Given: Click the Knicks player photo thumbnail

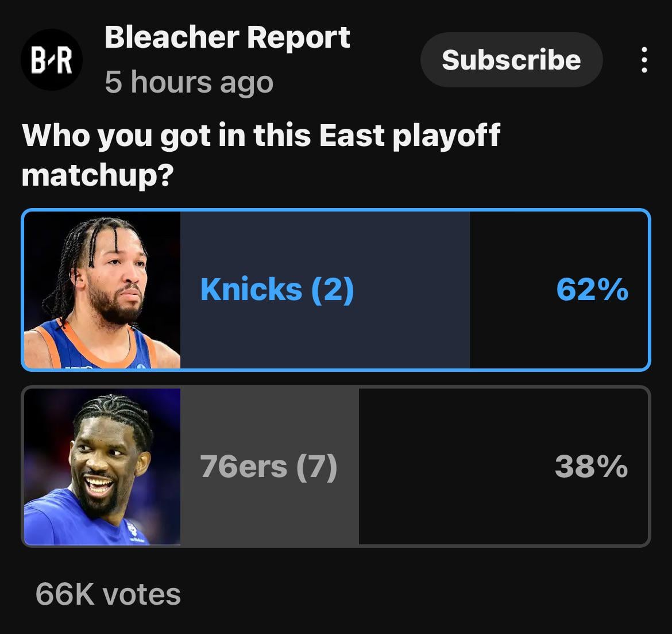Looking at the screenshot, I should point(102,290).
